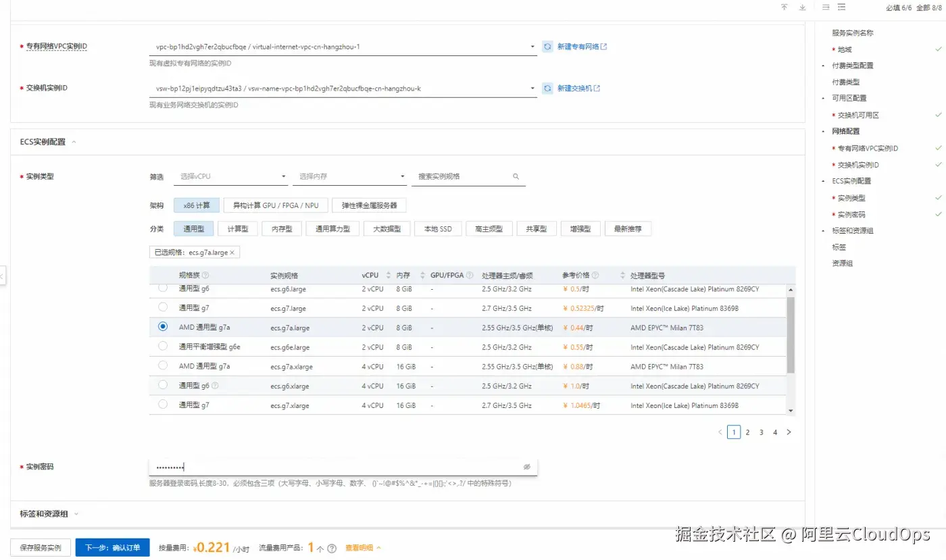Jump to 资源组 in the outline
The width and height of the screenshot is (946, 560).
click(x=842, y=263)
